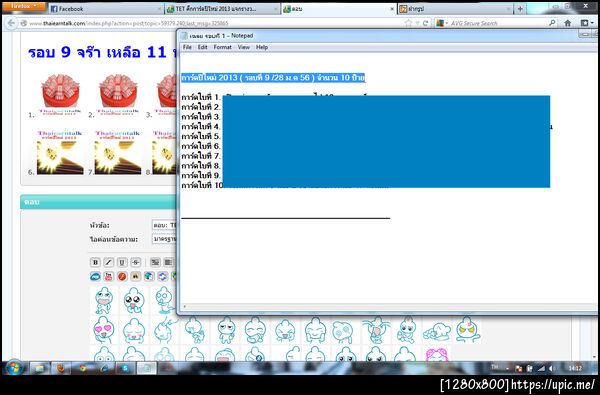Click the Firefox URL address bar
Viewport: 600px width, 395px height.
214,23
